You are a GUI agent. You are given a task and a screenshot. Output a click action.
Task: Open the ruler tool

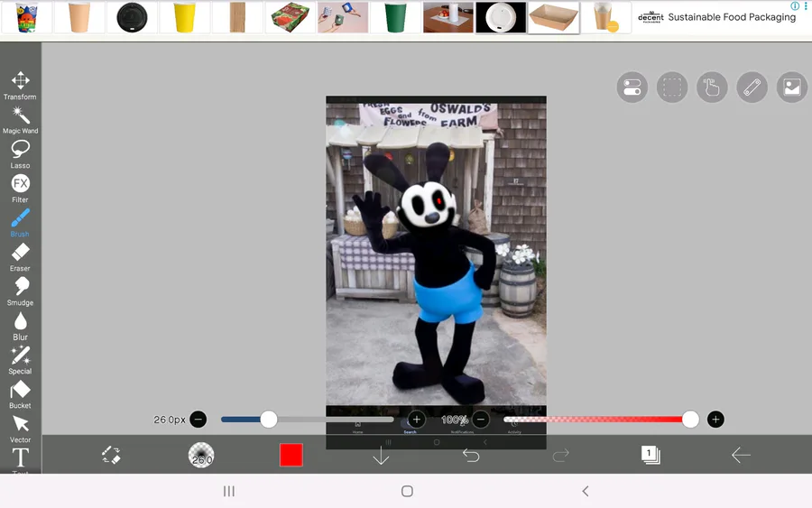752,87
